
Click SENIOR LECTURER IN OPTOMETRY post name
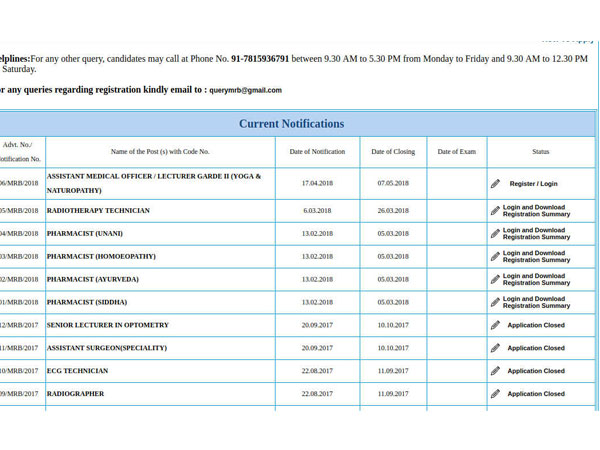coord(108,325)
